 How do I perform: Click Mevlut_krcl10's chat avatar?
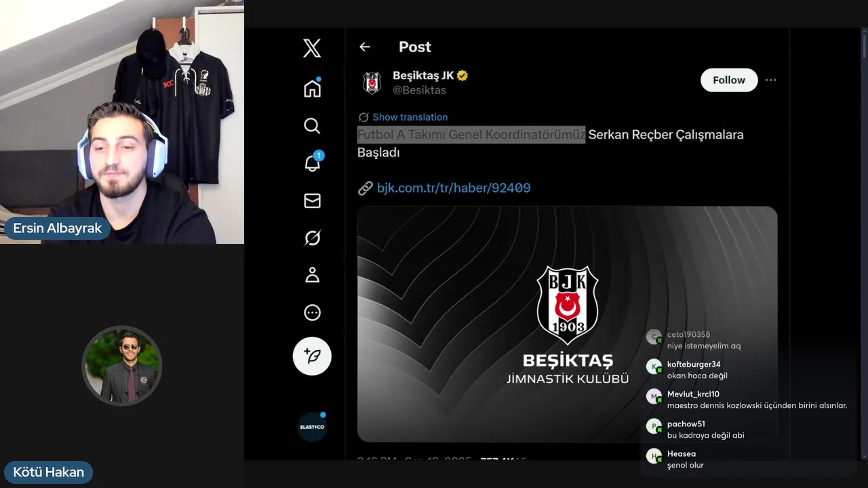click(x=654, y=396)
